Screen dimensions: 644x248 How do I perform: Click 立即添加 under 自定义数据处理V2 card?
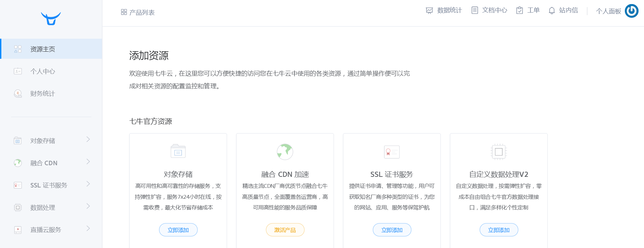499,230
